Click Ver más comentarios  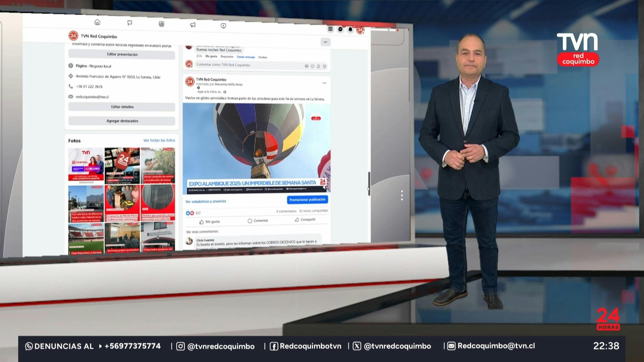point(202,232)
